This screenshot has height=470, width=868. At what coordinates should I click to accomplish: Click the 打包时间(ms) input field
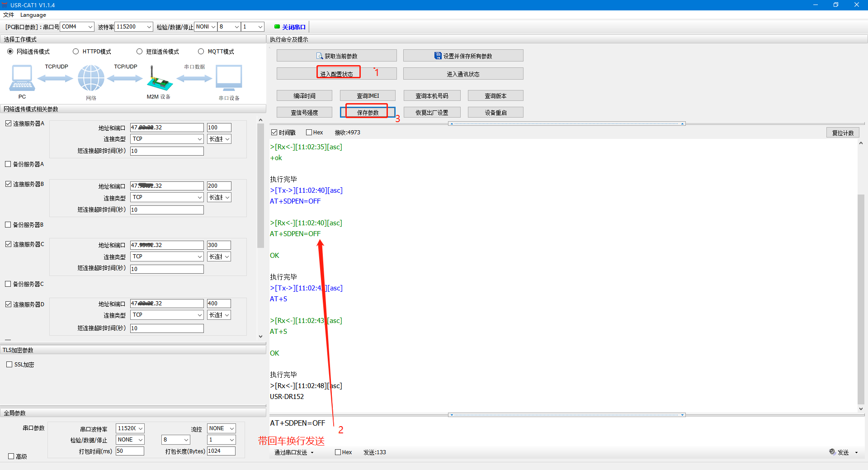click(x=130, y=451)
